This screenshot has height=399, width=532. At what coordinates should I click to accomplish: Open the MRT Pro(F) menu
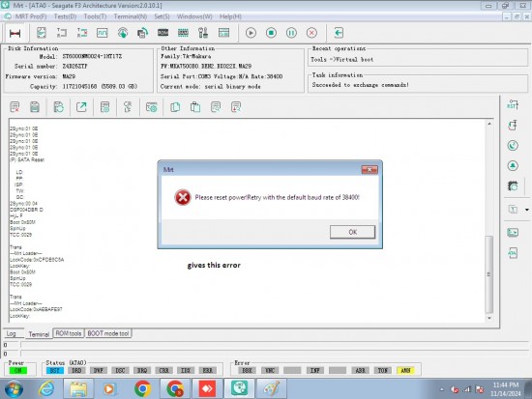point(31,16)
